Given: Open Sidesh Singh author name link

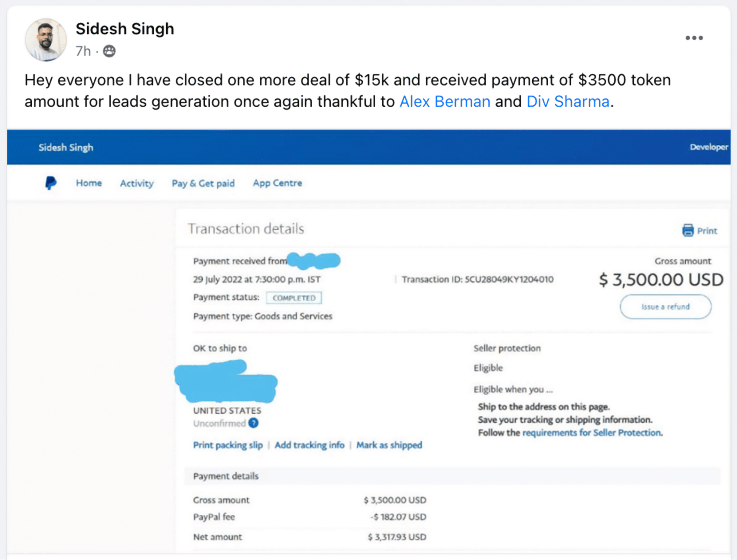Looking at the screenshot, I should pos(125,29).
